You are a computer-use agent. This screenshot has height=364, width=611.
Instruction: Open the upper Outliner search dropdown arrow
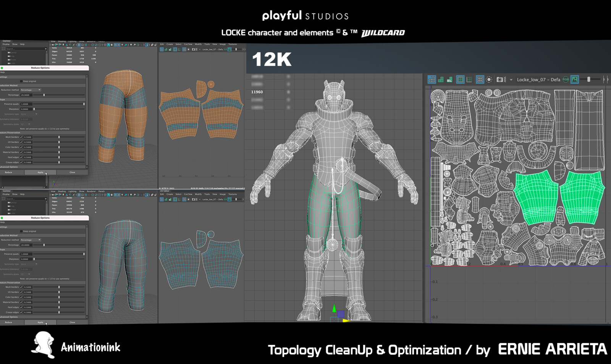point(45,49)
